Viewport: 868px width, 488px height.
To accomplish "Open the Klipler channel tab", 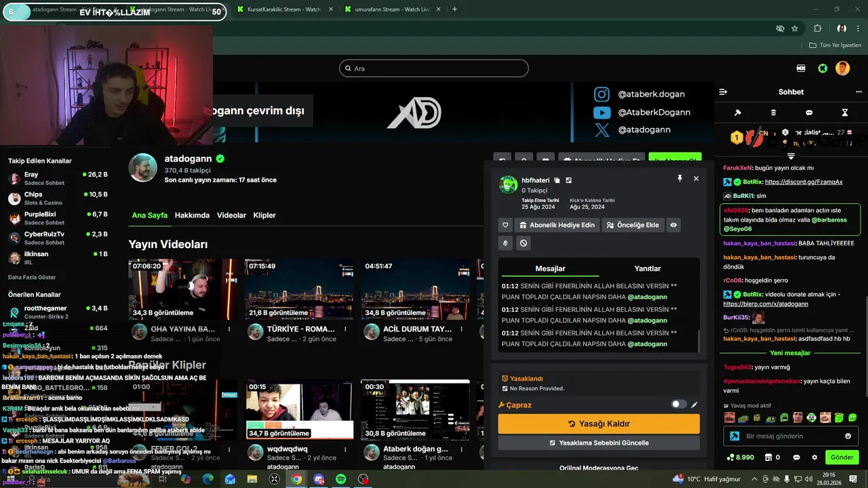I will pyautogui.click(x=264, y=215).
